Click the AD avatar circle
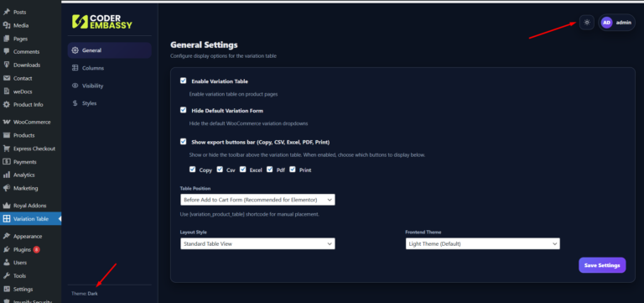 (x=606, y=23)
